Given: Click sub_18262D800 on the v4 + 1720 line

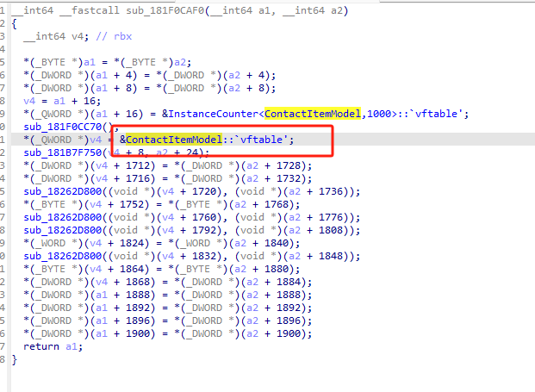Looking at the screenshot, I should click(x=63, y=191).
